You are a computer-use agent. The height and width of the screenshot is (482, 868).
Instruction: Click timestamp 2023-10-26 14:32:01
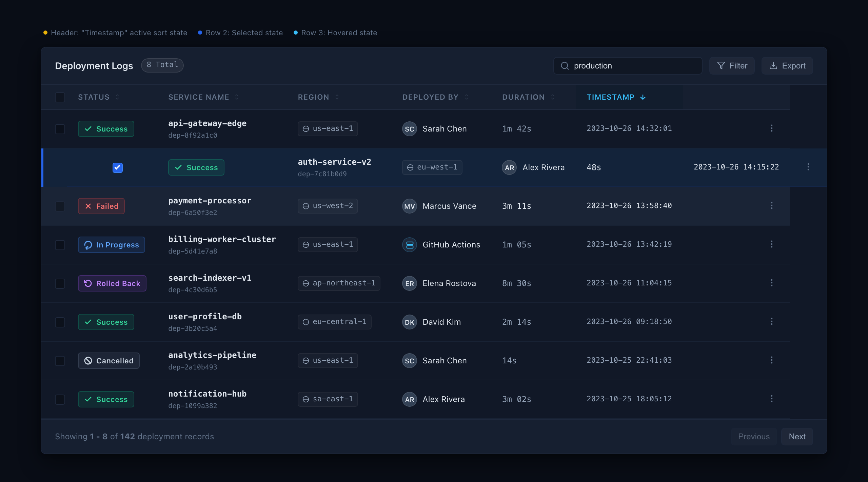click(x=629, y=128)
